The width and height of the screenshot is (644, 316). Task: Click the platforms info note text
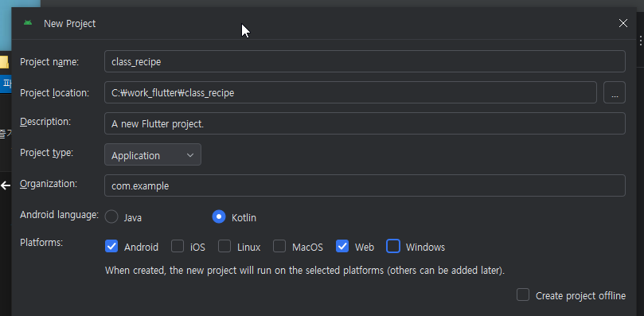[305, 271]
